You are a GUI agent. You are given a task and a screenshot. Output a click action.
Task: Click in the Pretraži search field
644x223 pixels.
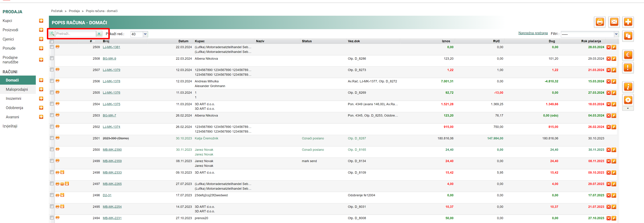pyautogui.click(x=75, y=34)
